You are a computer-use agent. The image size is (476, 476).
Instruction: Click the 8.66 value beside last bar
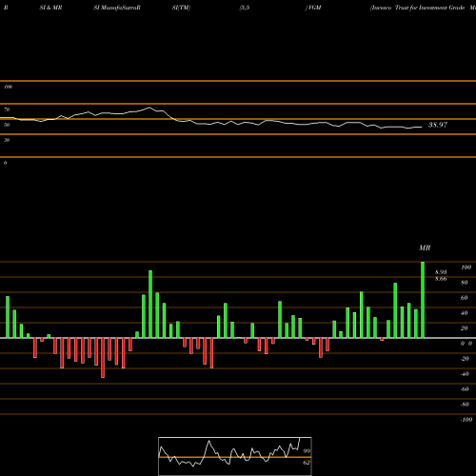click(x=441, y=279)
